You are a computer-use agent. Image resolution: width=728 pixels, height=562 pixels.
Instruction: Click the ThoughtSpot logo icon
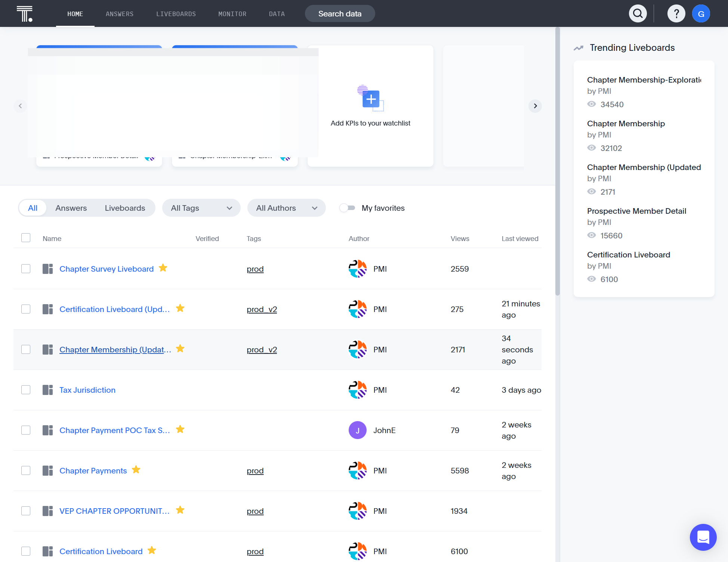point(25,14)
